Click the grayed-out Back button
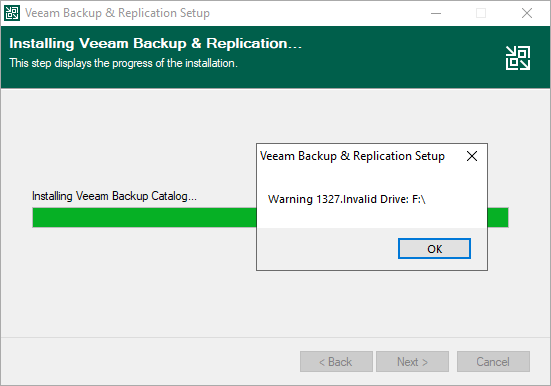This screenshot has width=551, height=386. (336, 361)
